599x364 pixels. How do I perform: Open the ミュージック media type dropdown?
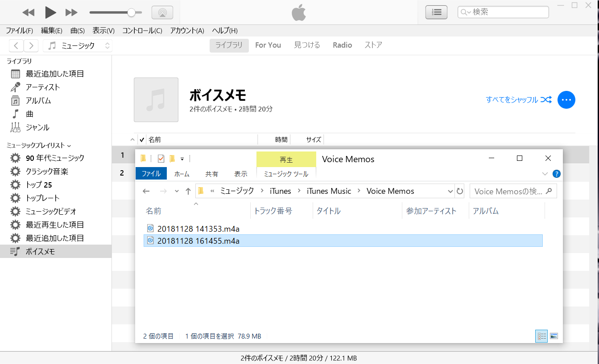(78, 45)
